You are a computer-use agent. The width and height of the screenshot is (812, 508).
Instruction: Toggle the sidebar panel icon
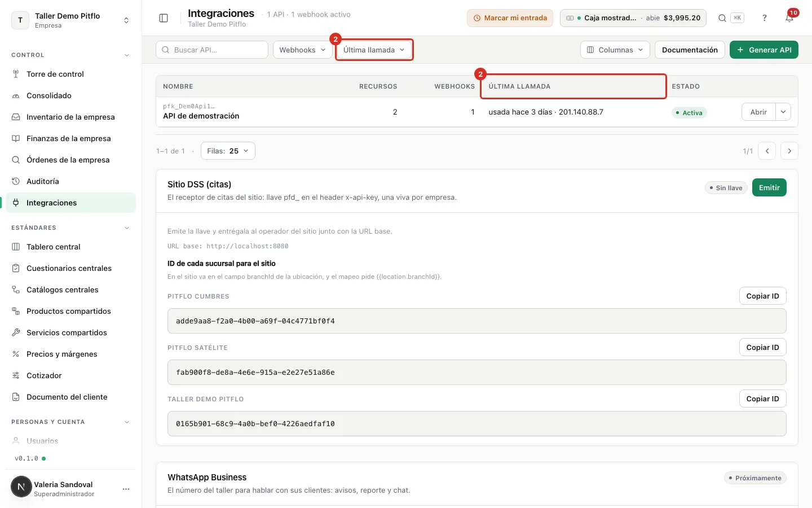point(164,18)
